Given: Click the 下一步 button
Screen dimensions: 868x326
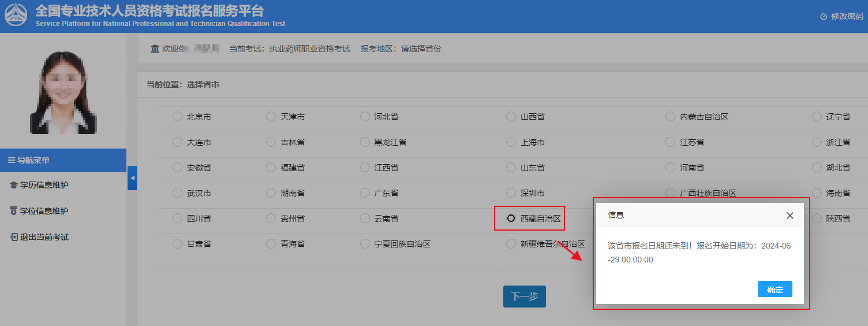Looking at the screenshot, I should (x=524, y=297).
